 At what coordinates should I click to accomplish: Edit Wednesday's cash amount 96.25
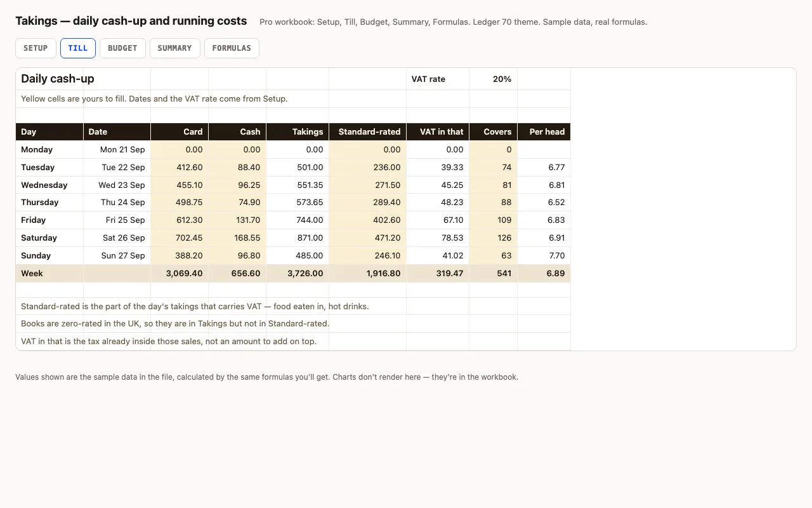tap(237, 185)
